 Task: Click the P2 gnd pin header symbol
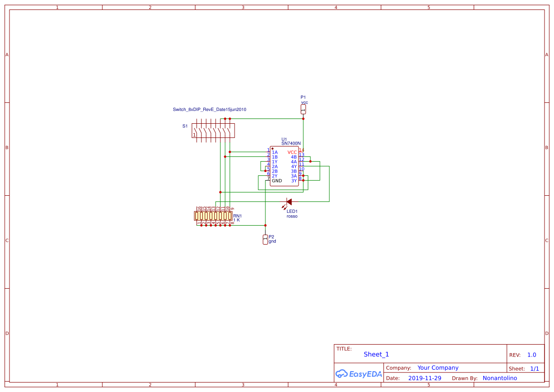coord(265,239)
